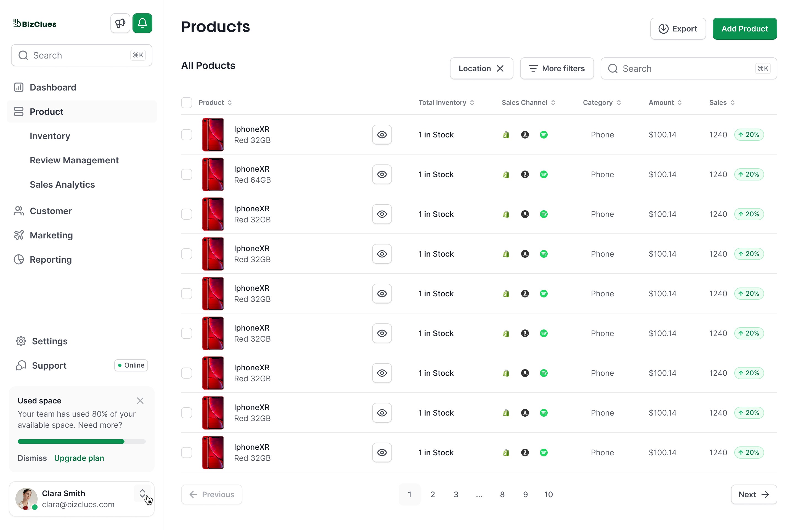The width and height of the screenshot is (795, 532).
Task: Click the BizClues logo
Action: click(x=35, y=24)
